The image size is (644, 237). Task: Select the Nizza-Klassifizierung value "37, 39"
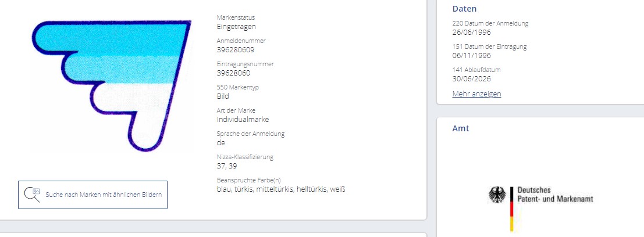(227, 166)
